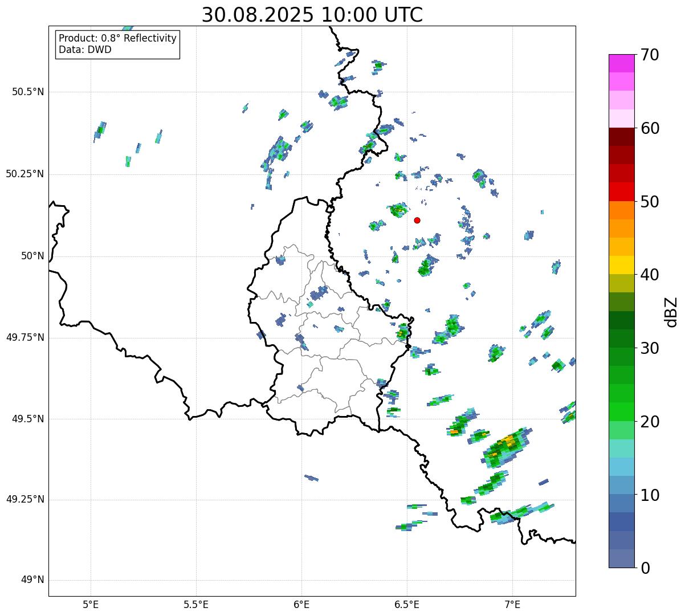Viewport: 685px width, 616px height.
Task: Click the colorbar tick label 60
Action: pos(650,128)
